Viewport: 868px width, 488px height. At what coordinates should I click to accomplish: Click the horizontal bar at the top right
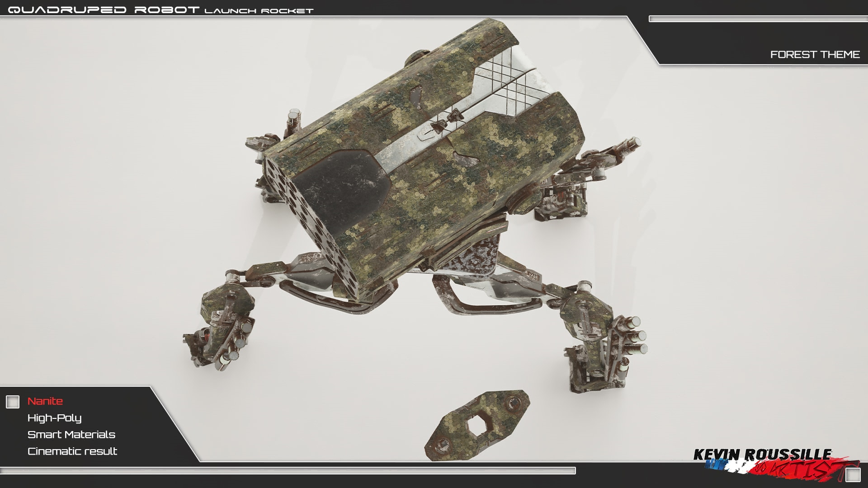point(758,19)
